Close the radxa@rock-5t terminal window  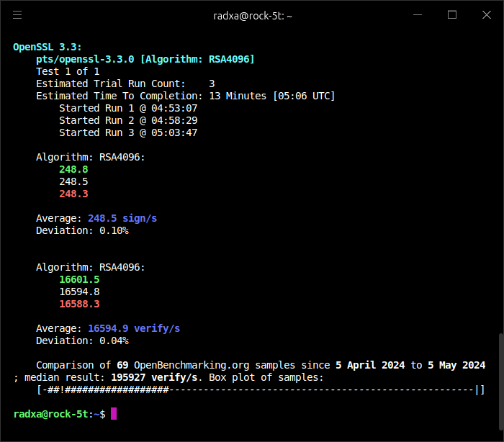pyautogui.click(x=487, y=15)
